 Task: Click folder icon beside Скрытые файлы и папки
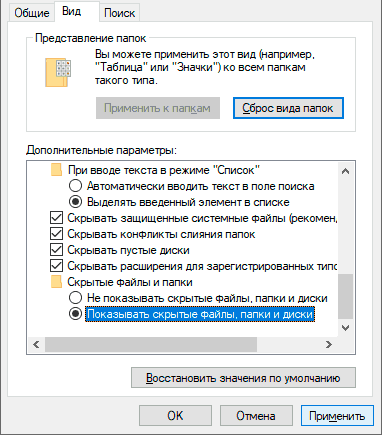tap(56, 282)
